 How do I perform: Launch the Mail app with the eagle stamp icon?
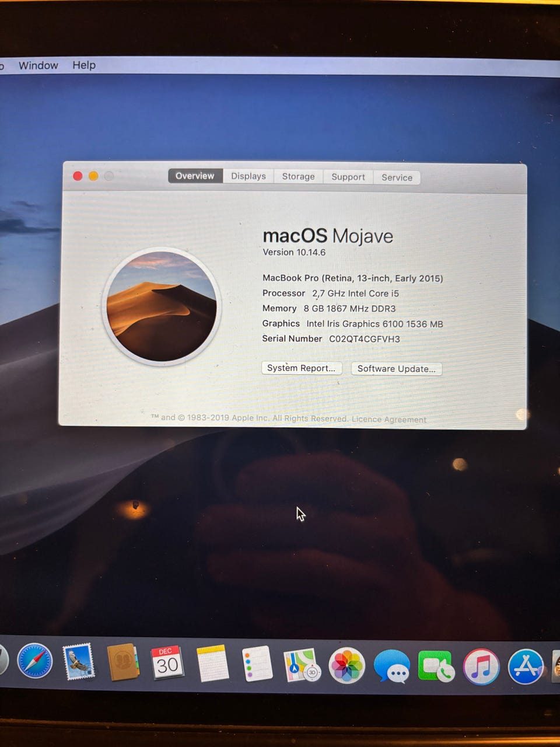tap(79, 662)
